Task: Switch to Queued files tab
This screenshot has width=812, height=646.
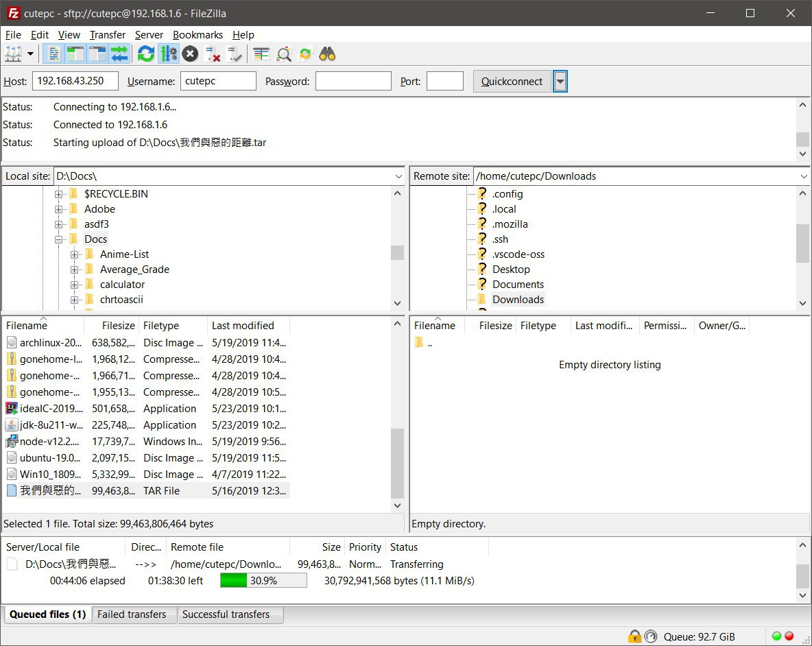Action: (x=47, y=614)
